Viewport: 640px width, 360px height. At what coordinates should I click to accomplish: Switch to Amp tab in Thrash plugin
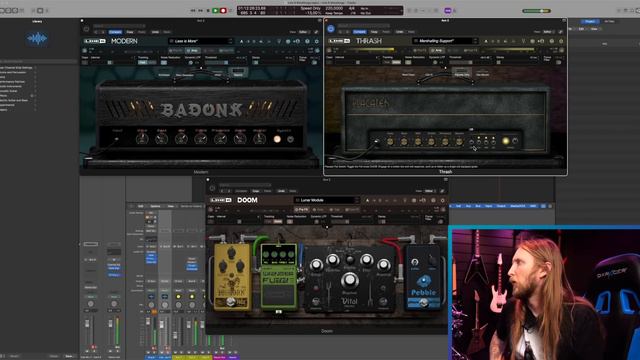(437, 50)
